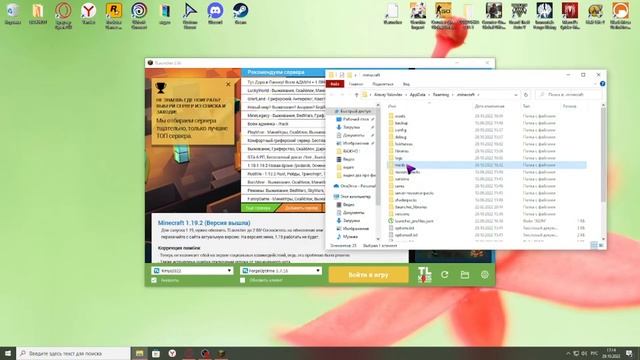Open Explorer help question-mark icon
Image resolution: width=640 pixels, height=360 pixels.
(x=602, y=84)
